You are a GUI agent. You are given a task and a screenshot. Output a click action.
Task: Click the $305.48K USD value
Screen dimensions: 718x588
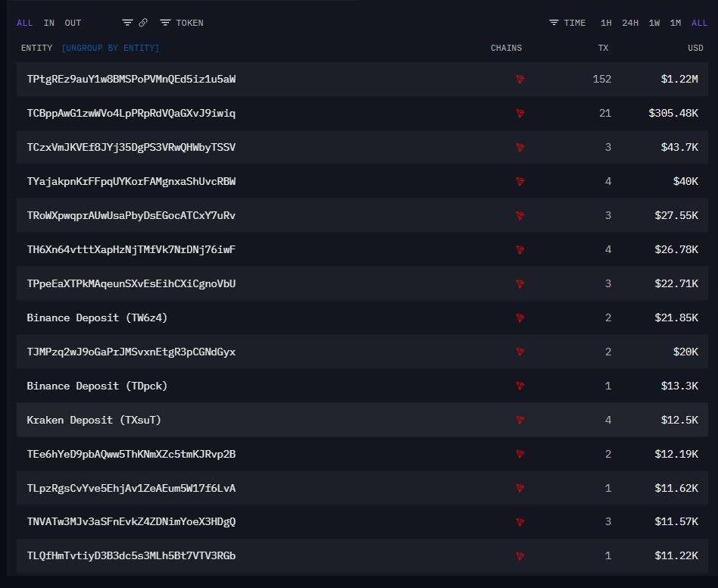coord(673,113)
